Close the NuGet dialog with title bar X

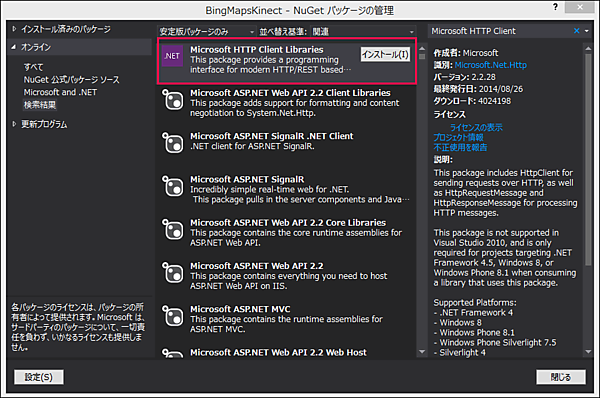(580, 7)
